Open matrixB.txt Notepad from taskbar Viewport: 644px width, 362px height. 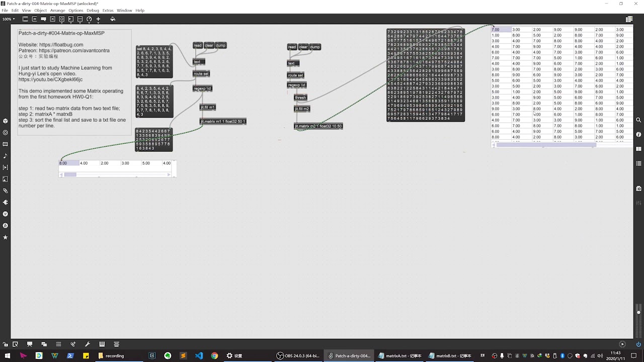click(x=450, y=355)
